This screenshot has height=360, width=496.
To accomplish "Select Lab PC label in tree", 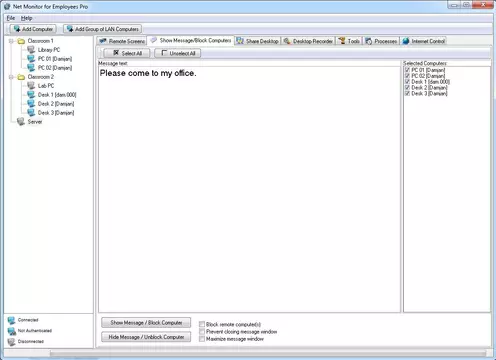I will click(x=46, y=86).
